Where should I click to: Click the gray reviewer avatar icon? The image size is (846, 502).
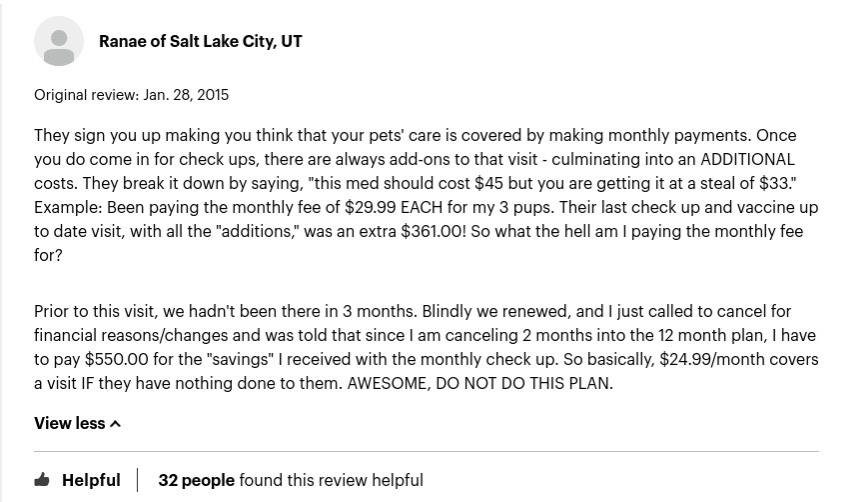coord(59,41)
